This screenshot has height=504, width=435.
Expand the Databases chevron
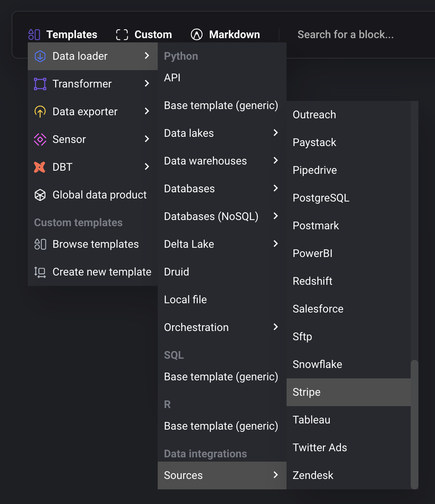[x=275, y=188]
